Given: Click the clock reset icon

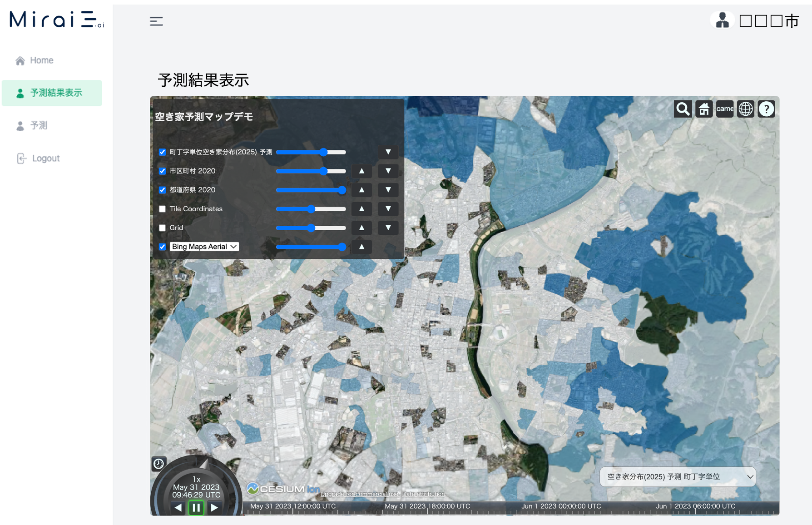Looking at the screenshot, I should (x=158, y=464).
